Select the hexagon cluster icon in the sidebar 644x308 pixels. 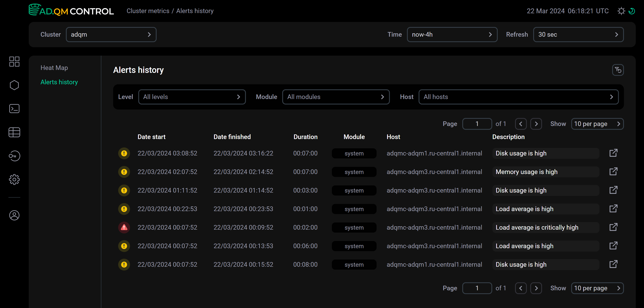pos(14,85)
